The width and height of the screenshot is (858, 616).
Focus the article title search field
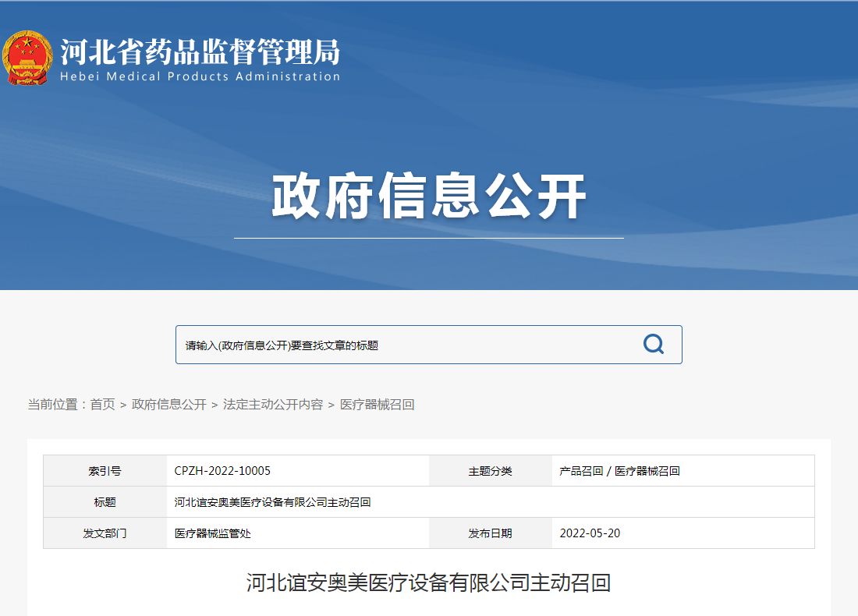click(428, 345)
